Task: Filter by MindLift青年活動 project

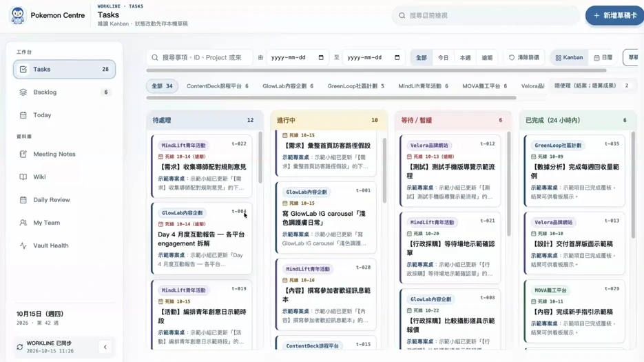Action: tap(423, 86)
